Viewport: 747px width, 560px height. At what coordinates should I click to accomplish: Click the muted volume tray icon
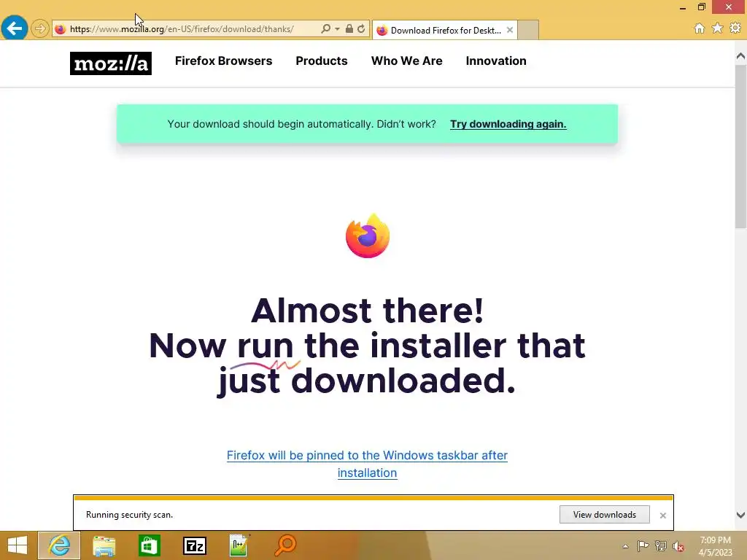pos(678,546)
